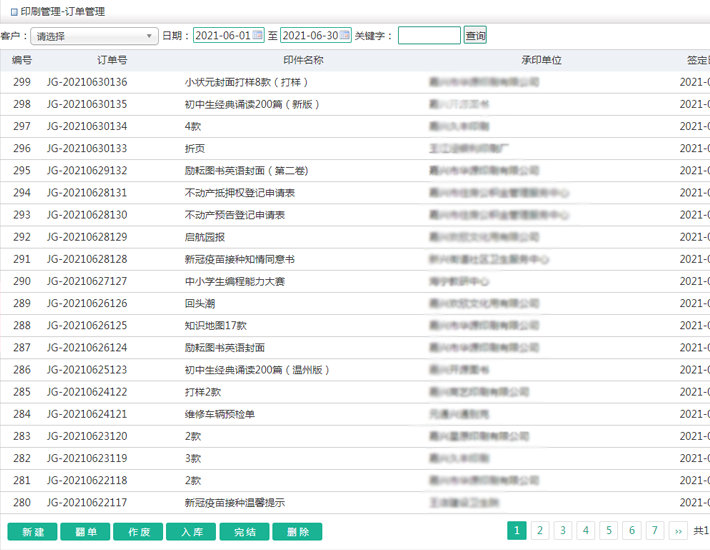Focus the 关键字 keyword input box
Screen dimensions: 710x550
(x=429, y=36)
